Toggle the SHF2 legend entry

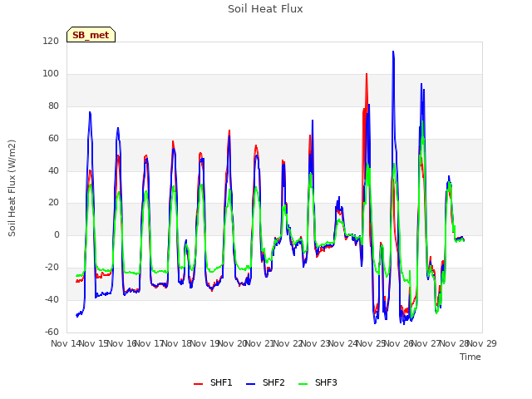point(265,382)
